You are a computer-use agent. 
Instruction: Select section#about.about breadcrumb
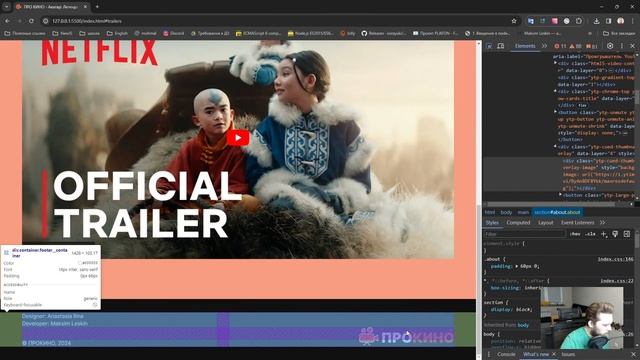point(557,212)
